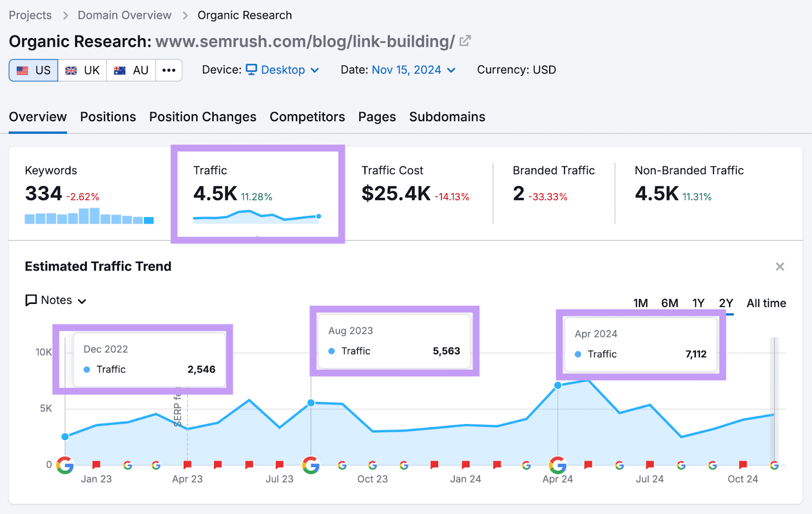Select the UK database button
Viewport: 812px width, 514px height.
82,70
